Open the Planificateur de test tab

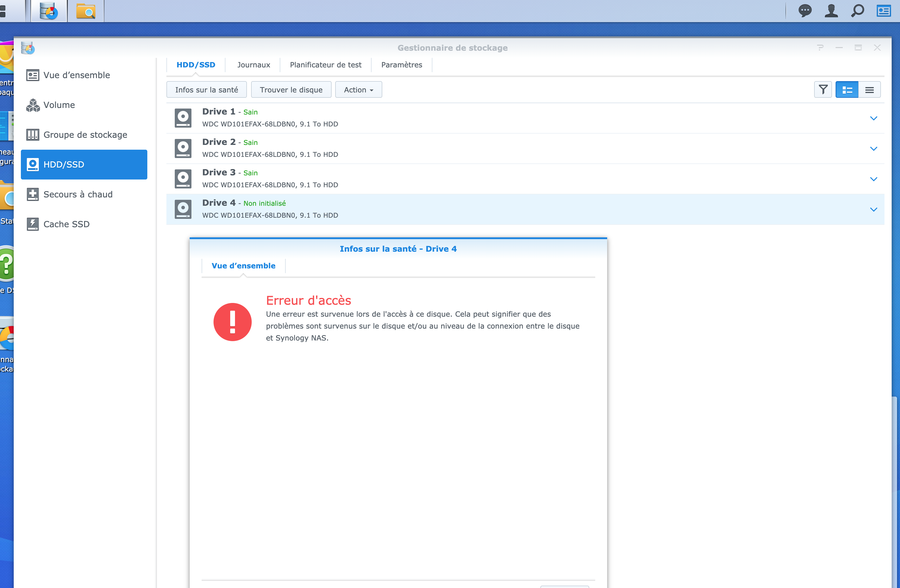(326, 65)
